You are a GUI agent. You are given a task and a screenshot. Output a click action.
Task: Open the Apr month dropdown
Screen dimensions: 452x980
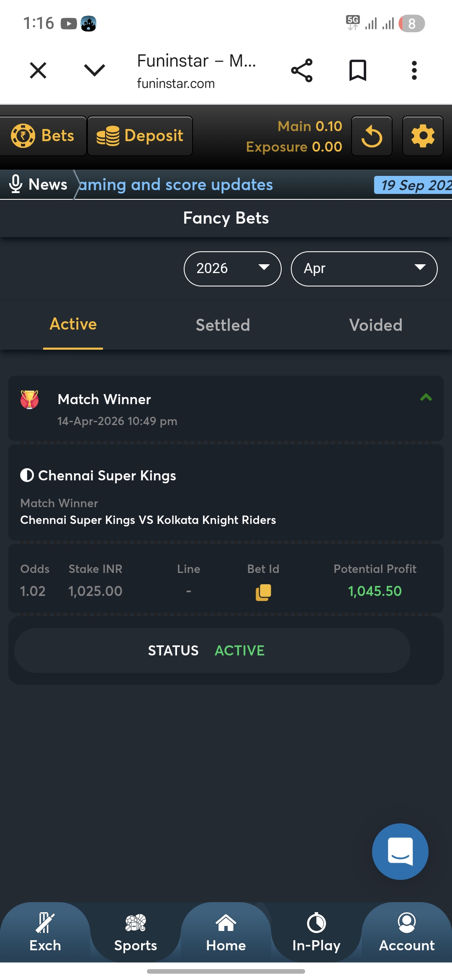(x=364, y=268)
